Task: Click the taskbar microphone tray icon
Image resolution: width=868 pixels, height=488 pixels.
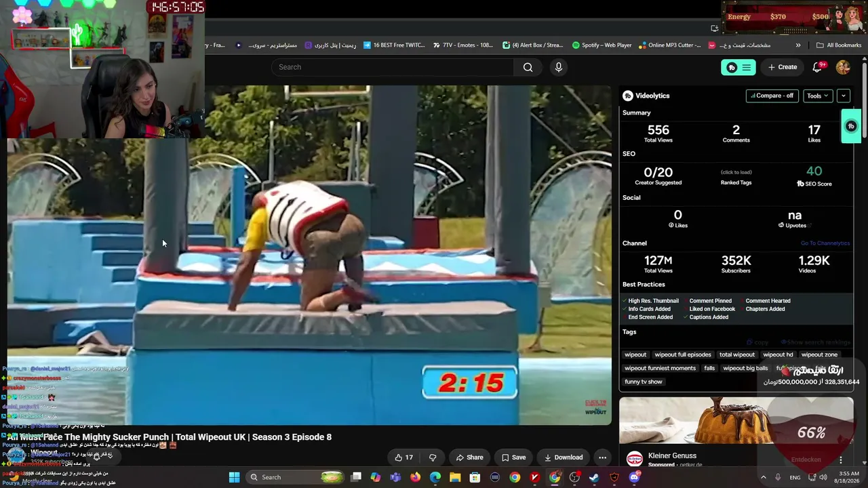Action: [x=778, y=477]
